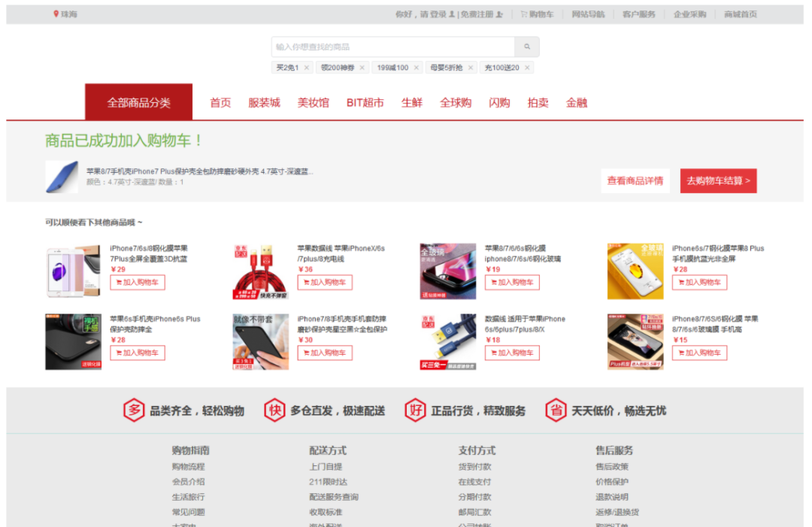Click the 好 hexagon badge icon
The width and height of the screenshot is (812, 527).
point(415,410)
